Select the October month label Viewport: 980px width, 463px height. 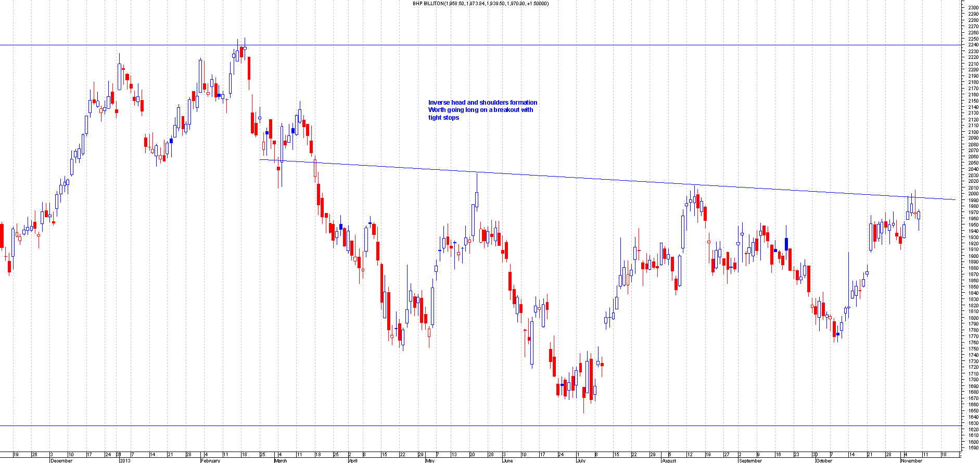[x=824, y=460]
